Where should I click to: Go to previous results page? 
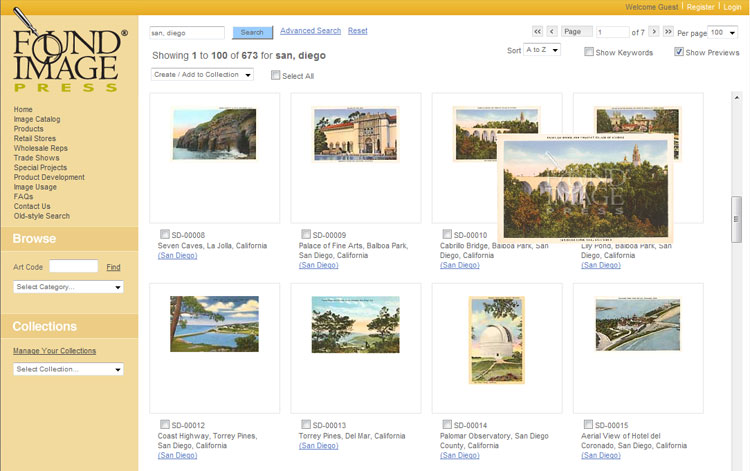click(x=551, y=32)
